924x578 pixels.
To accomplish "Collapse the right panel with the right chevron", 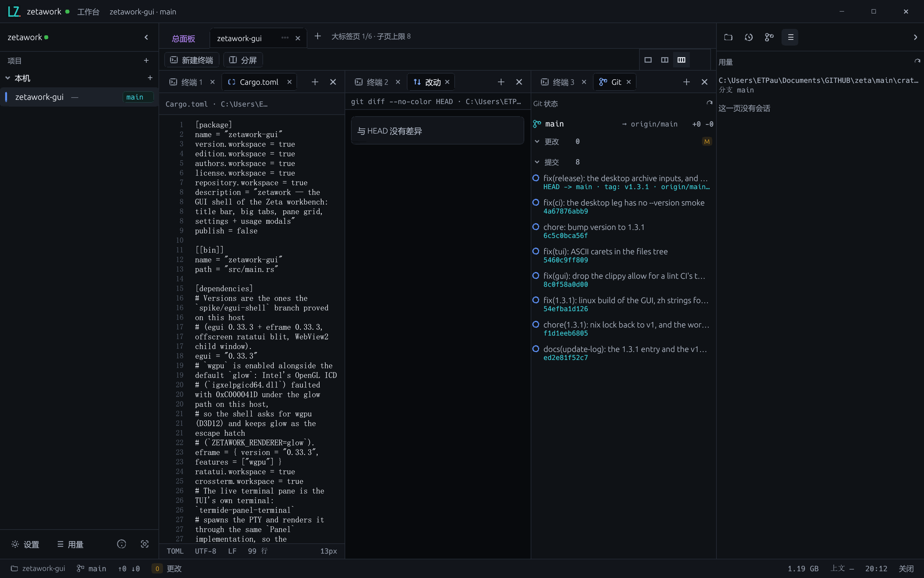I will click(x=915, y=37).
